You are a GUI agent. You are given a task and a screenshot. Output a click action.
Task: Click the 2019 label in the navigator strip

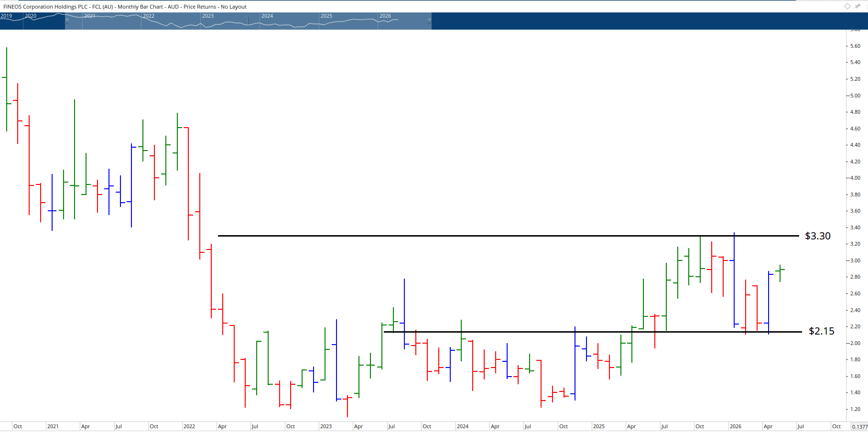pos(6,16)
